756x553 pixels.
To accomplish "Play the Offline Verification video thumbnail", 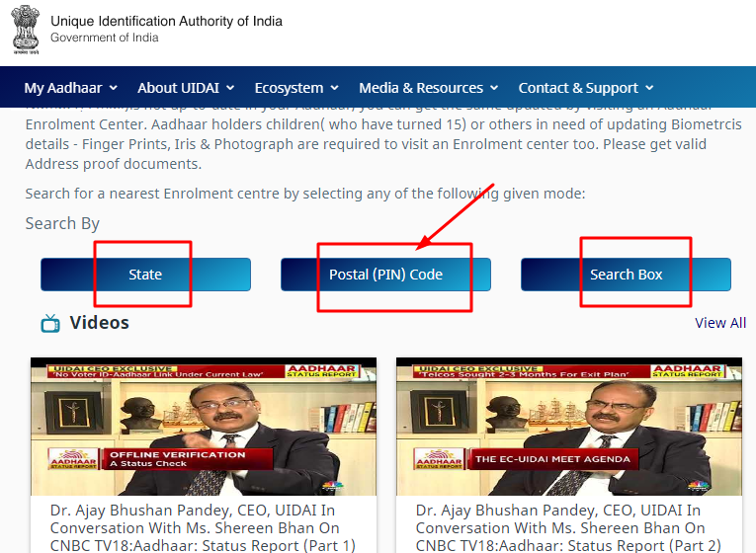I will pyautogui.click(x=204, y=427).
